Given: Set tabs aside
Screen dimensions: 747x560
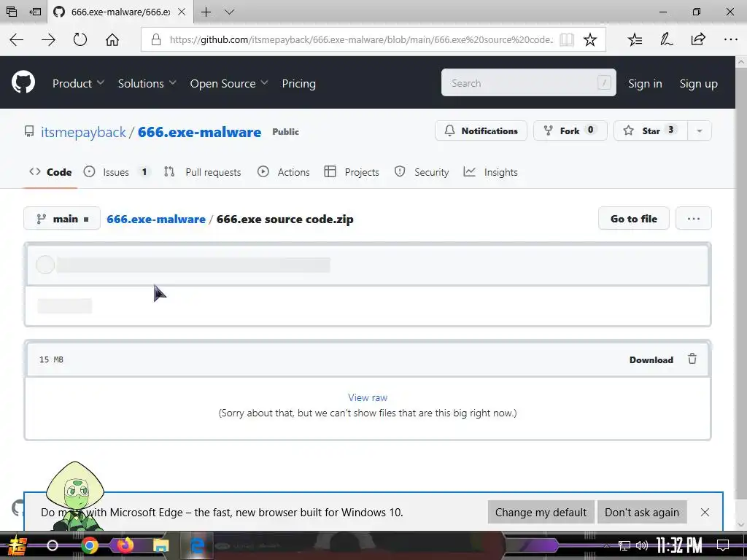Looking at the screenshot, I should (x=35, y=12).
